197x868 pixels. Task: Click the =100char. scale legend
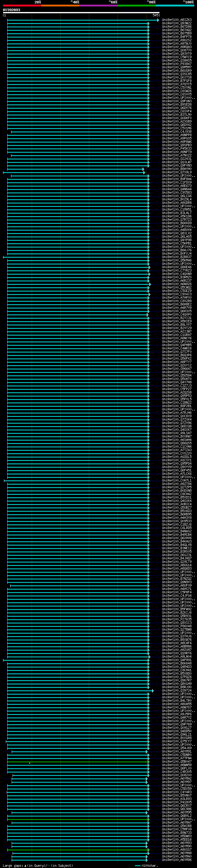147,866
